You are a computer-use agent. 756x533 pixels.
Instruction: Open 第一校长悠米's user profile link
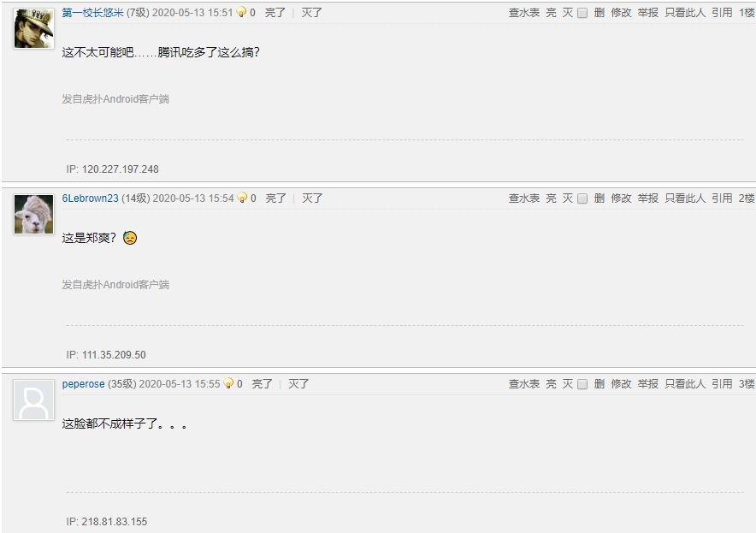click(93, 13)
